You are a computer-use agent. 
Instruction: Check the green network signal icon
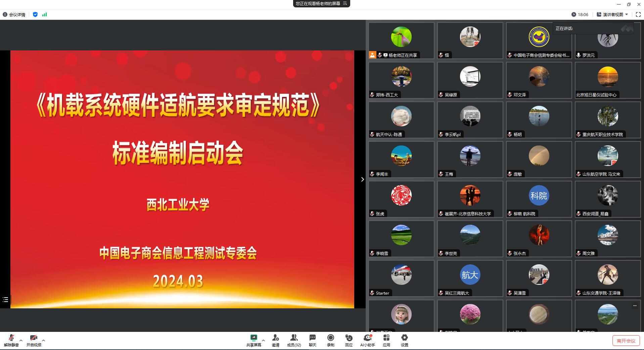pyautogui.click(x=44, y=14)
